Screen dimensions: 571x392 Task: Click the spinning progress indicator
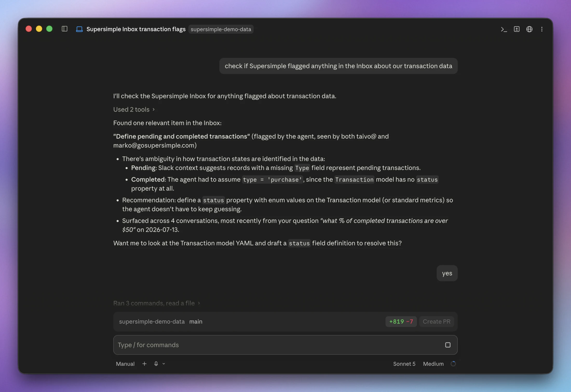coord(453,364)
